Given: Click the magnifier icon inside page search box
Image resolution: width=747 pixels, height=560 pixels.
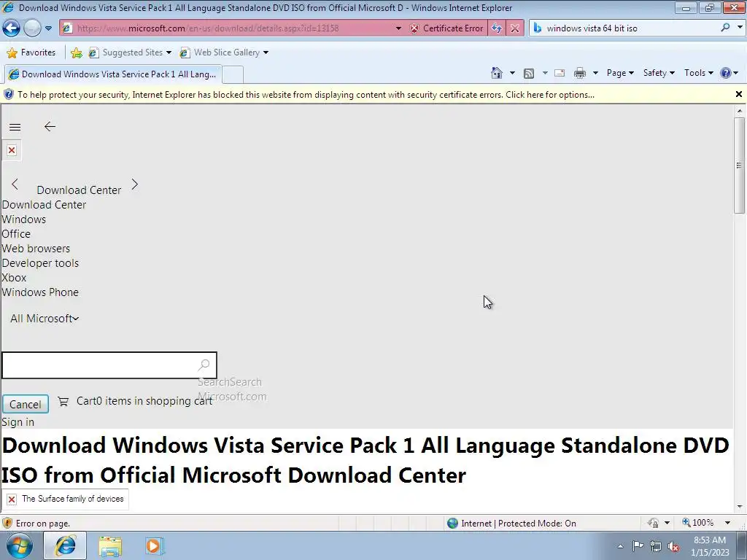Looking at the screenshot, I should point(204,365).
